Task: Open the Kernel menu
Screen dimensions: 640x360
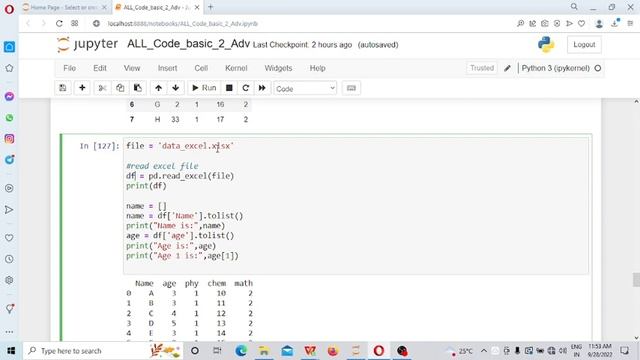Action: tap(236, 68)
